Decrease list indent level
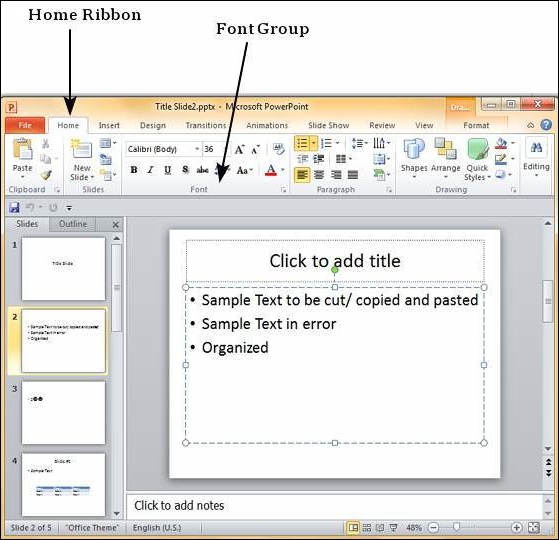Image resolution: width=559 pixels, height=540 pixels. [x=303, y=159]
